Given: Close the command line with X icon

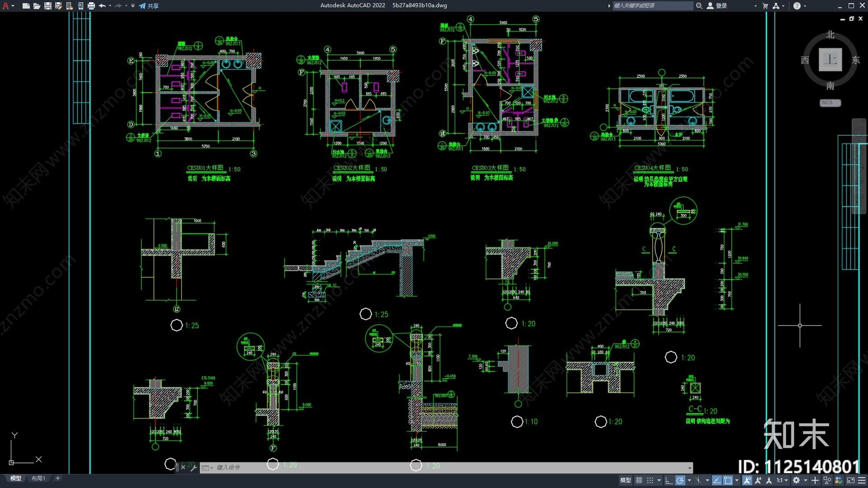Looking at the screenshot, I should click(183, 467).
